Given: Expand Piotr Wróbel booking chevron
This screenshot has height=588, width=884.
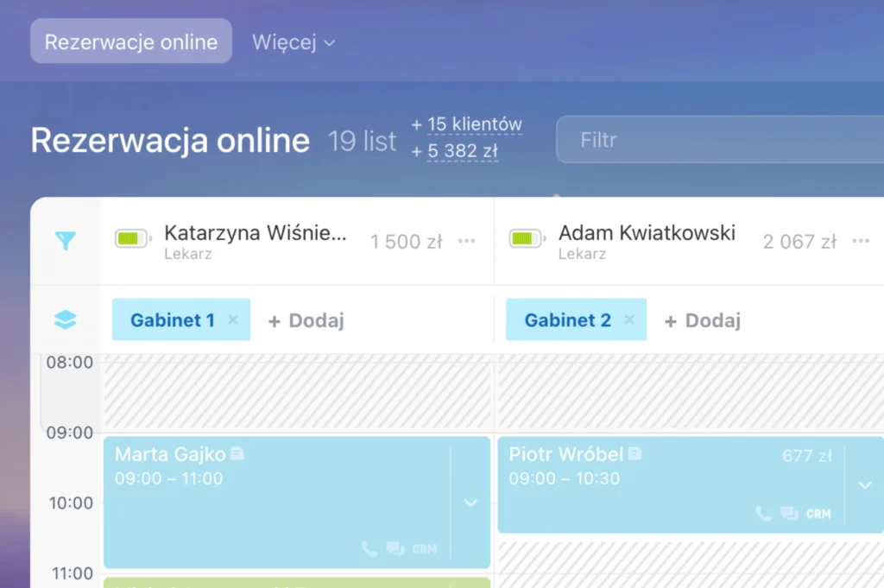Looking at the screenshot, I should [x=865, y=485].
